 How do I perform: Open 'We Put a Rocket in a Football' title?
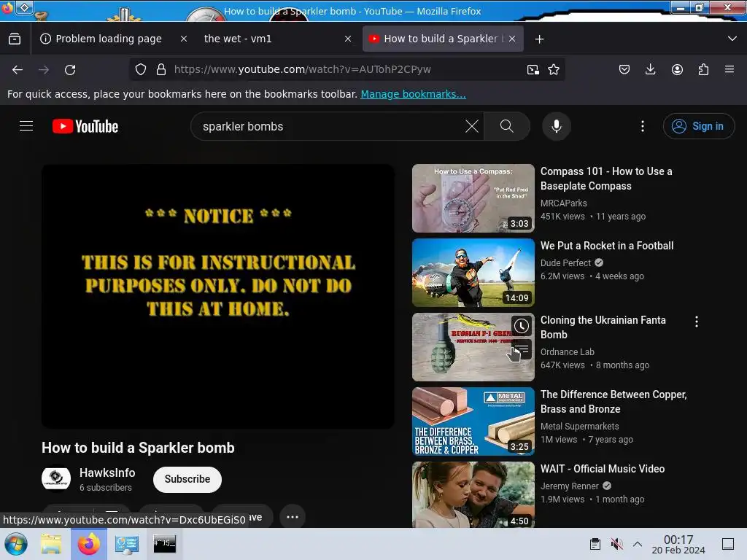click(x=607, y=246)
